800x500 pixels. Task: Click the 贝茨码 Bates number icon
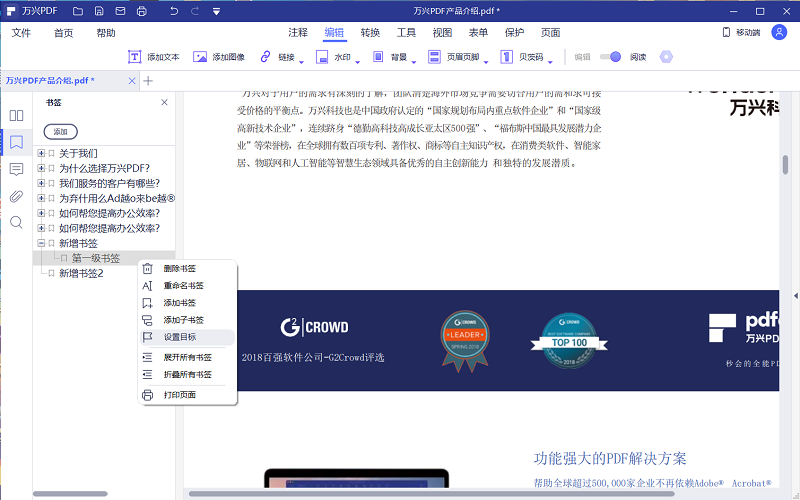tap(506, 57)
